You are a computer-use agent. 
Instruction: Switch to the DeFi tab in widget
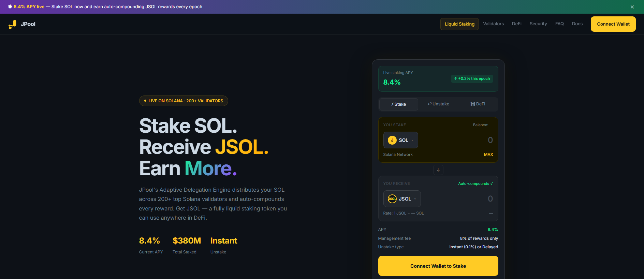coord(478,104)
